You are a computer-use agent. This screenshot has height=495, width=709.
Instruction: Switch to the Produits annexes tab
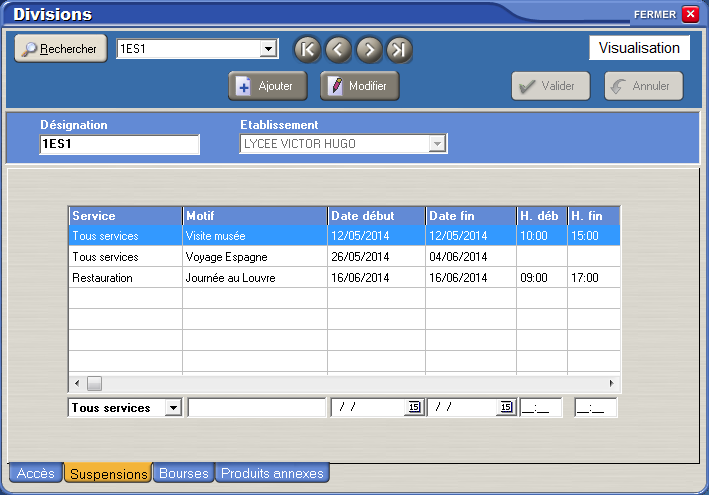tap(272, 473)
